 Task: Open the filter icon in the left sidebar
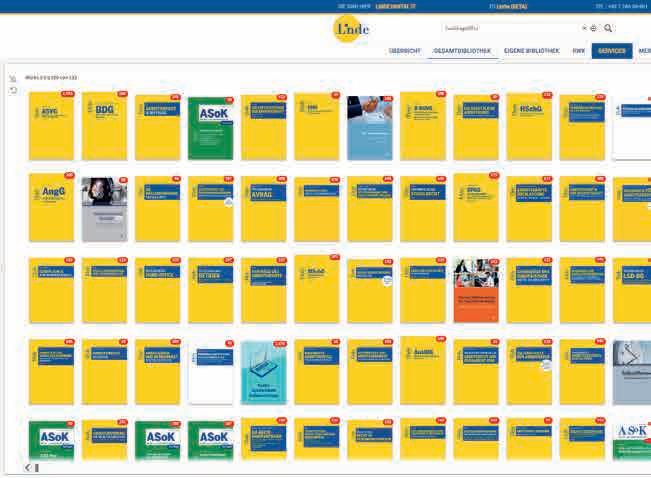[x=13, y=78]
